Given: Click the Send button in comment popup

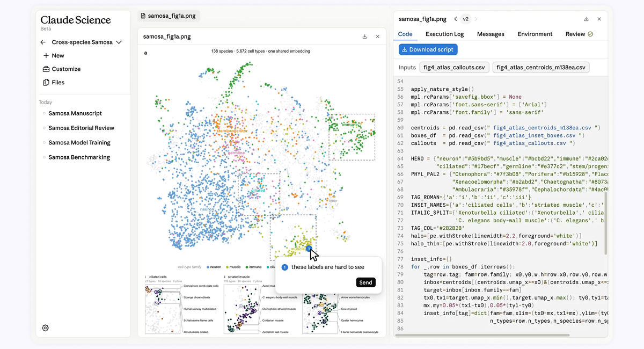Looking at the screenshot, I should tap(365, 282).
